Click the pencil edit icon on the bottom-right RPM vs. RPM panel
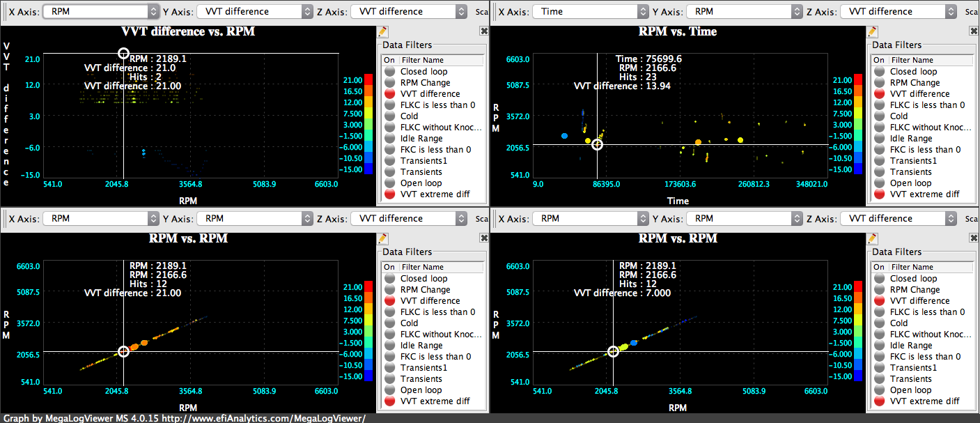 871,238
